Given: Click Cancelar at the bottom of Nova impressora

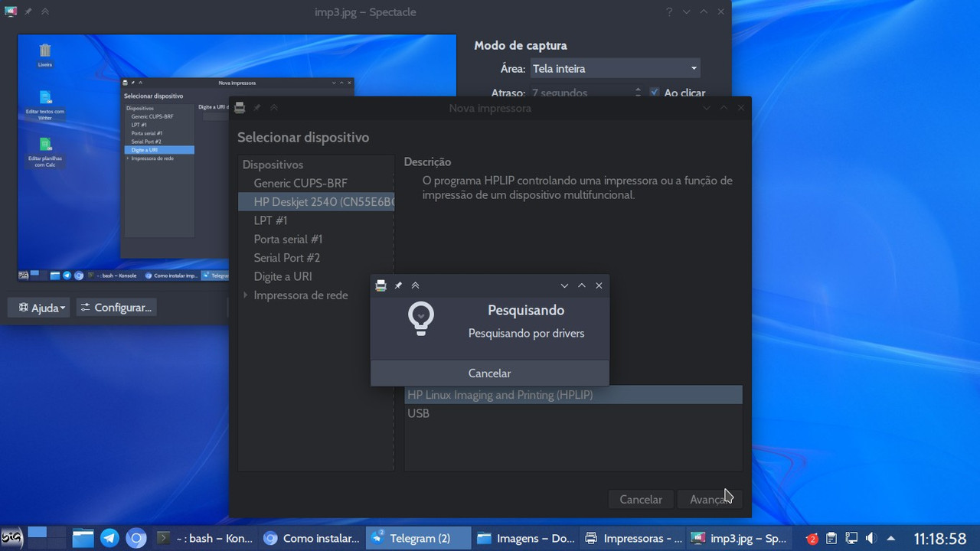Looking at the screenshot, I should tap(641, 499).
